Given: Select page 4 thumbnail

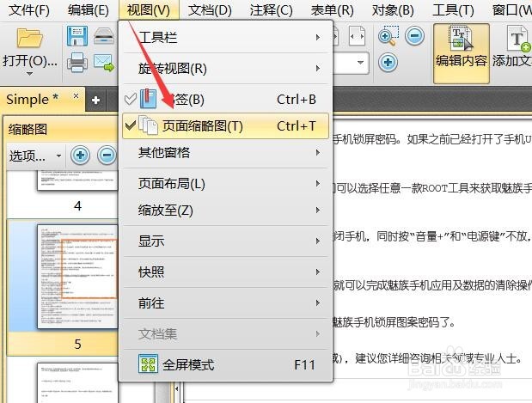Looking at the screenshot, I should tap(77, 180).
